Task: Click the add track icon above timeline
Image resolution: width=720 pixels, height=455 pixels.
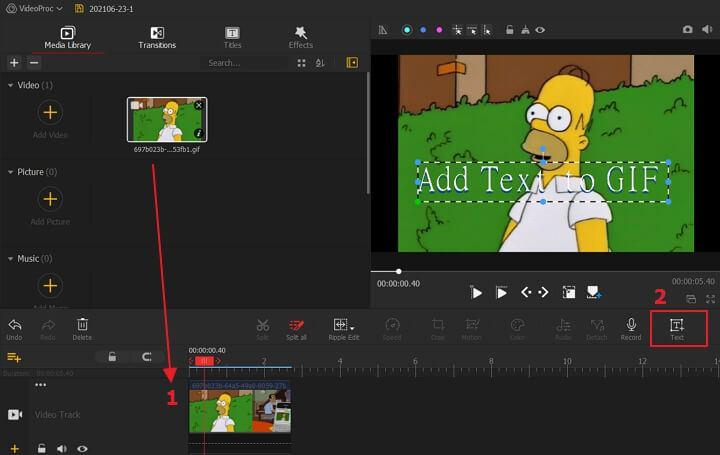Action: coord(14,357)
